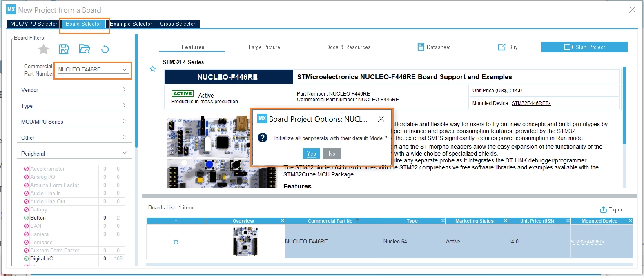Remove the Mounted Device column via its x
The image size is (644, 276).
pyautogui.click(x=630, y=221)
